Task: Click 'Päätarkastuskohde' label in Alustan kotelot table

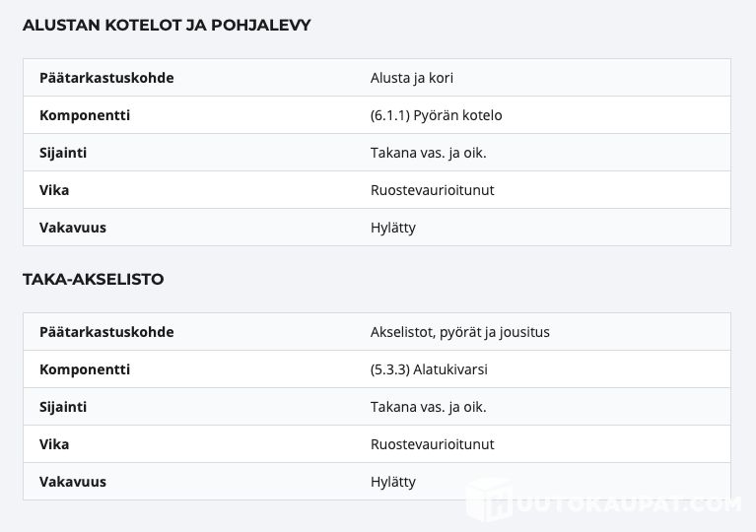Action: point(106,78)
